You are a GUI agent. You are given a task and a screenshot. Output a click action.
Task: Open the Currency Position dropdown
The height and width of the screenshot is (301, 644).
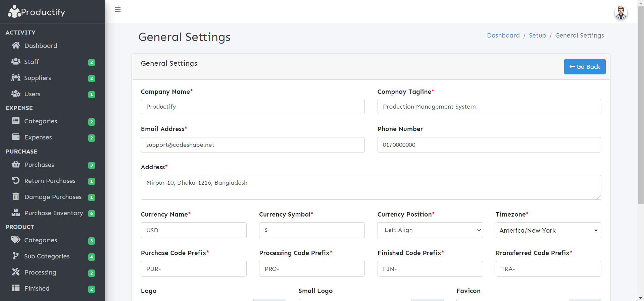(430, 230)
